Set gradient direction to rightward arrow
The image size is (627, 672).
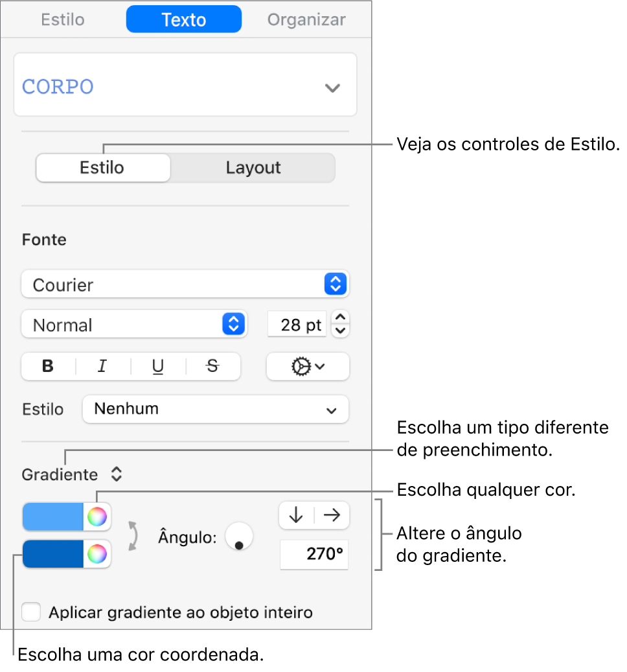pyautogui.click(x=332, y=515)
